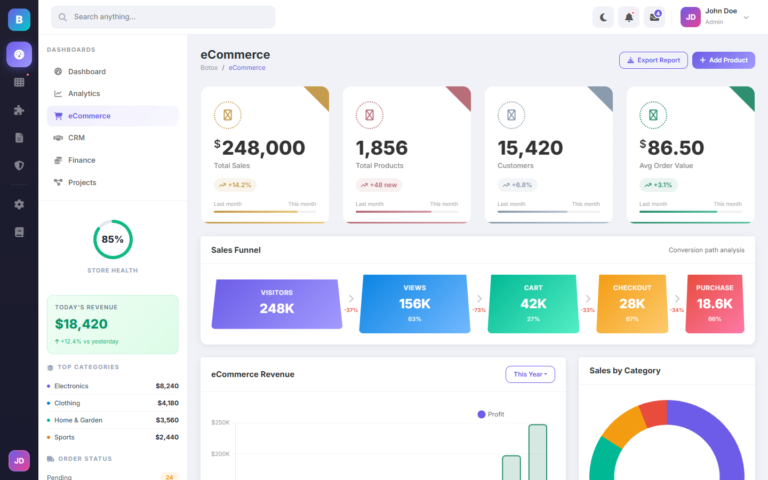Click the Avg Order Value card icon

pyautogui.click(x=653, y=115)
